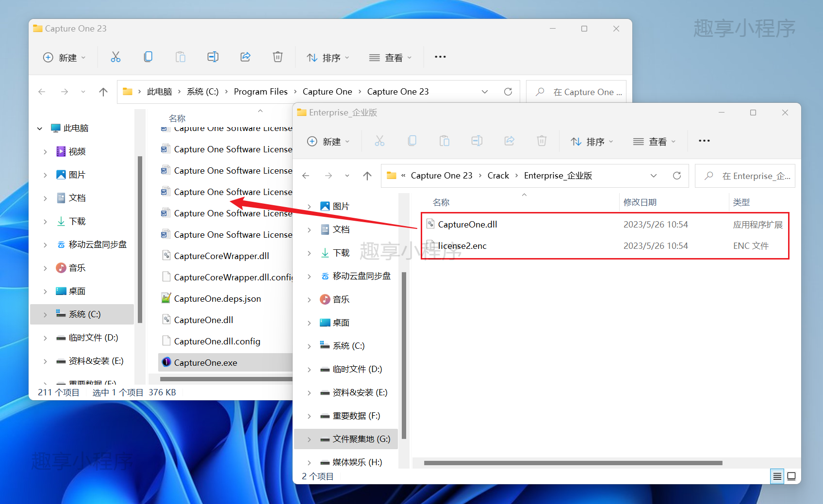Open 排序 dropdown in Capture One 23 window

(328, 57)
